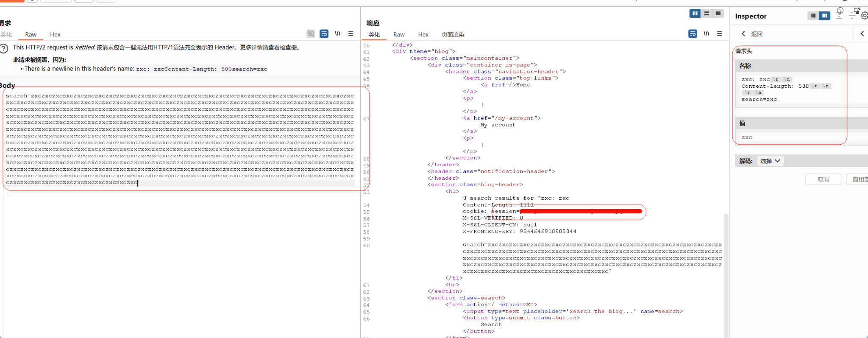
Task: Click the 'Search the blog...' input line
Action: [573, 311]
